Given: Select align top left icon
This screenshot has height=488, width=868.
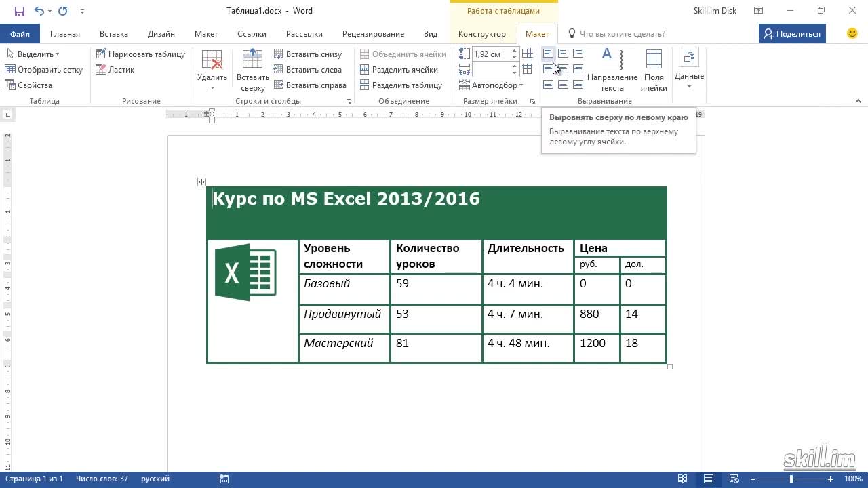Looking at the screenshot, I should pyautogui.click(x=548, y=54).
